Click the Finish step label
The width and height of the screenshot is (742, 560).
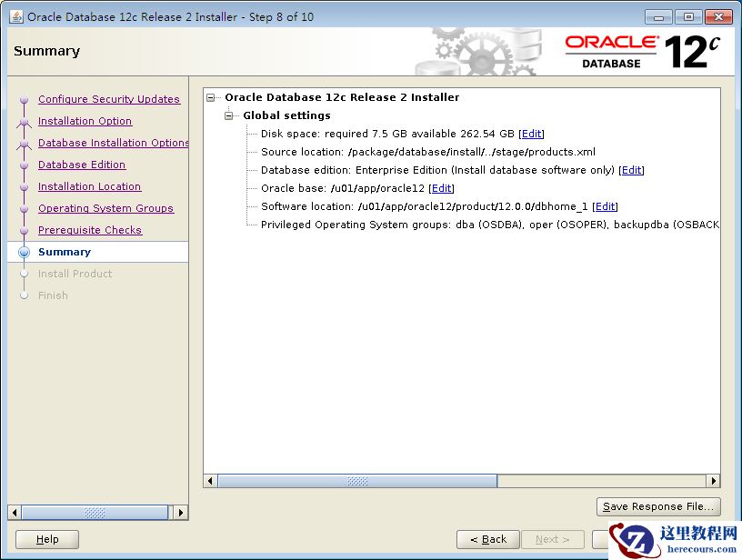coord(53,295)
